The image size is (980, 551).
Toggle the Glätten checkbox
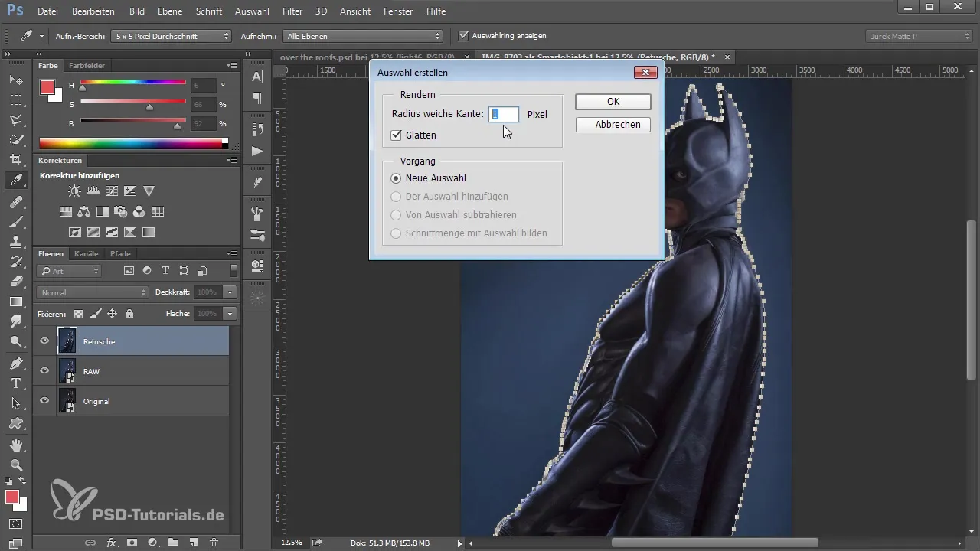coord(396,135)
